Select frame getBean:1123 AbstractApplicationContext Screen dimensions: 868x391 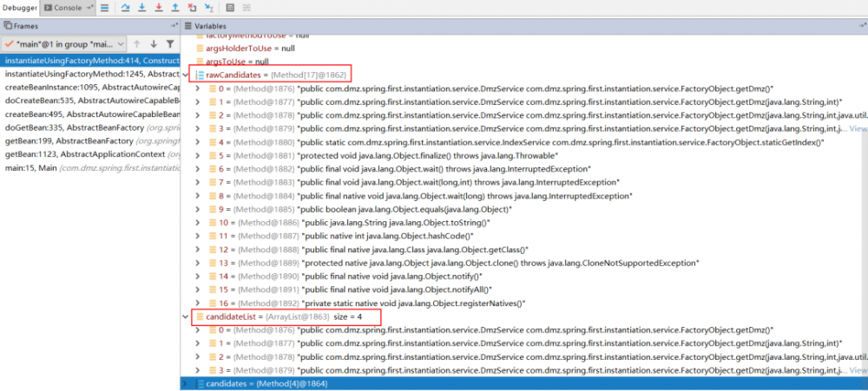(x=90, y=154)
